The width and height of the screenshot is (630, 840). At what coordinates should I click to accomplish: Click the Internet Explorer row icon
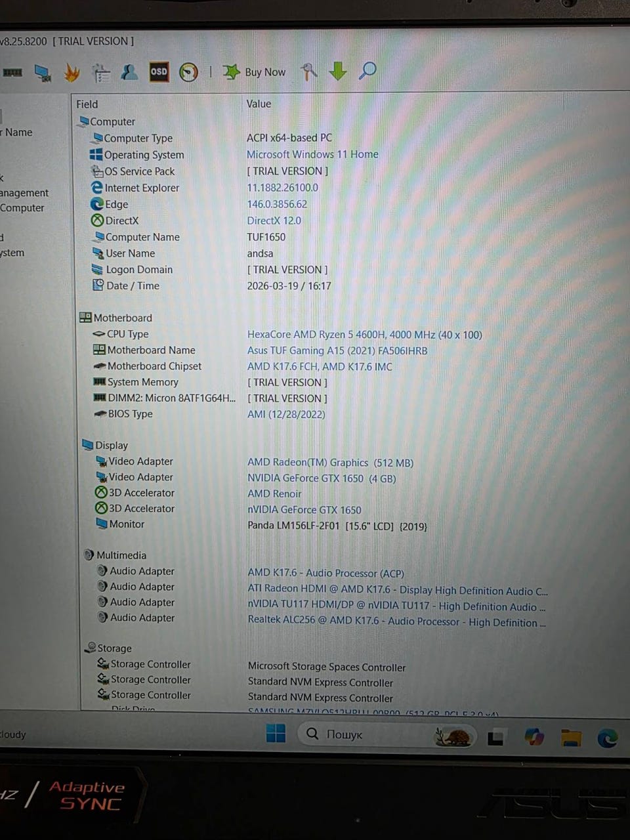97,188
